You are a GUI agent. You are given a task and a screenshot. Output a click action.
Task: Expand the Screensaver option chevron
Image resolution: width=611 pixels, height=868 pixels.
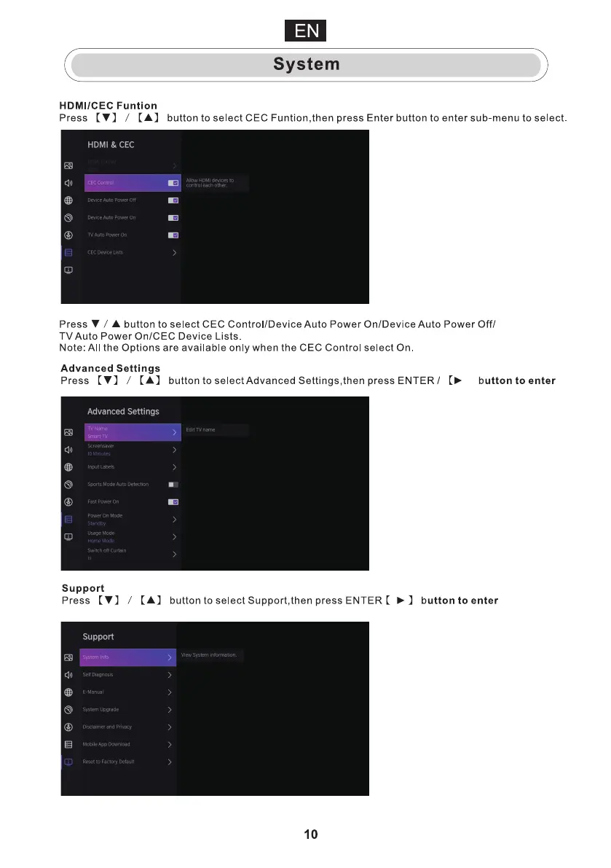click(175, 450)
